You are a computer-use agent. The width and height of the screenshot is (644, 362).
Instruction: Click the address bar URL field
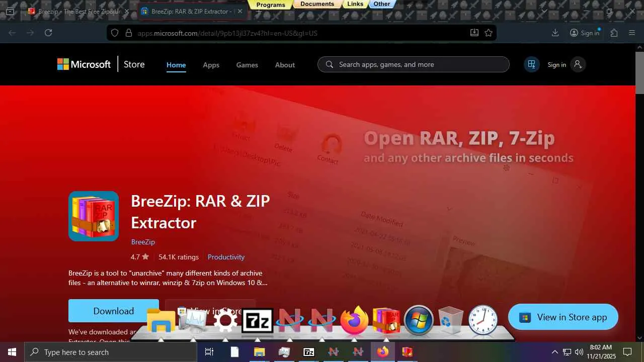(x=301, y=33)
